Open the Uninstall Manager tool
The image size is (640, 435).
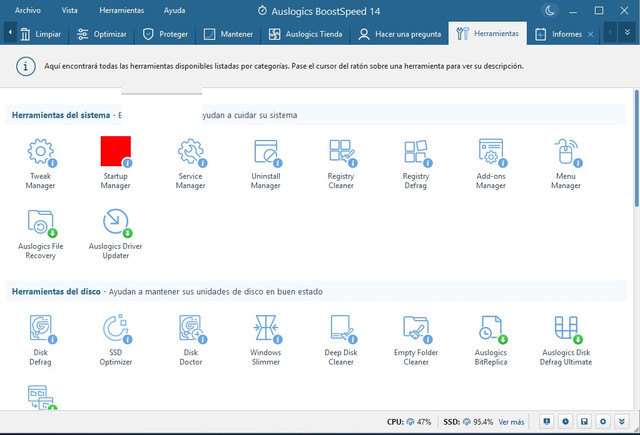tap(266, 164)
